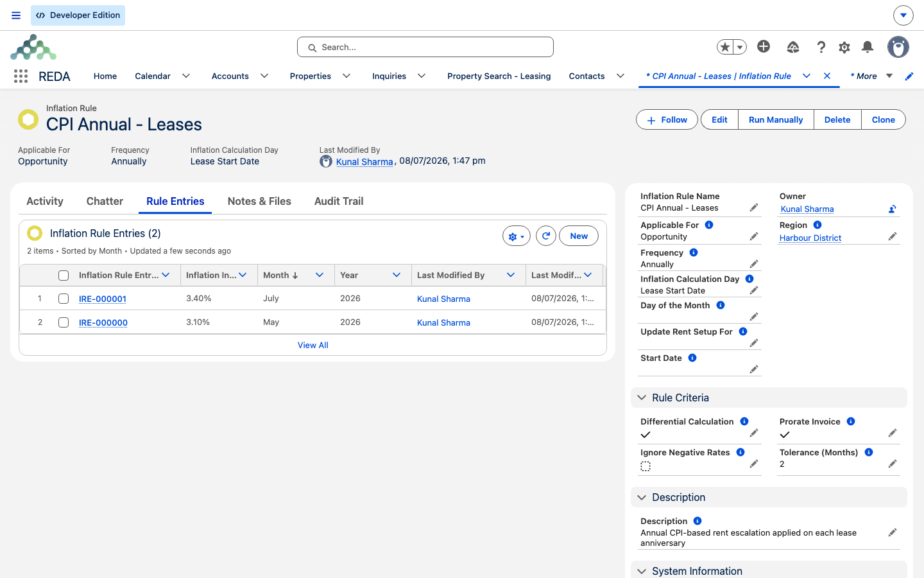
Task: Open the Guidance Center trailhead icon
Action: pos(793,47)
